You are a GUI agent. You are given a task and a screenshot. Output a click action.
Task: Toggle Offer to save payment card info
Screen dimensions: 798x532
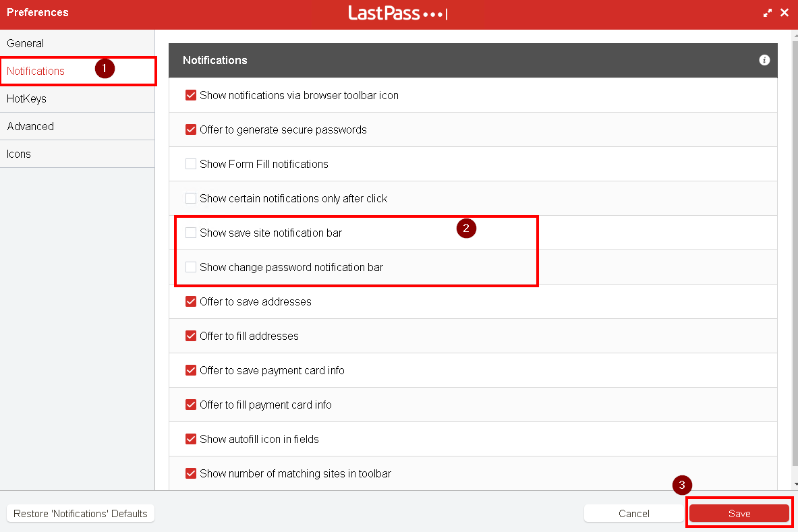pyautogui.click(x=191, y=370)
